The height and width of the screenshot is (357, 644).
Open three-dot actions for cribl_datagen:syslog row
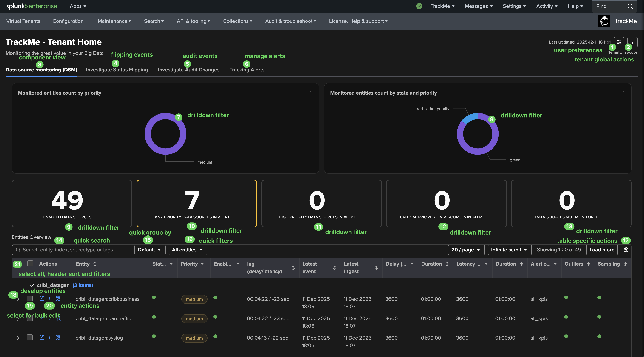50,338
